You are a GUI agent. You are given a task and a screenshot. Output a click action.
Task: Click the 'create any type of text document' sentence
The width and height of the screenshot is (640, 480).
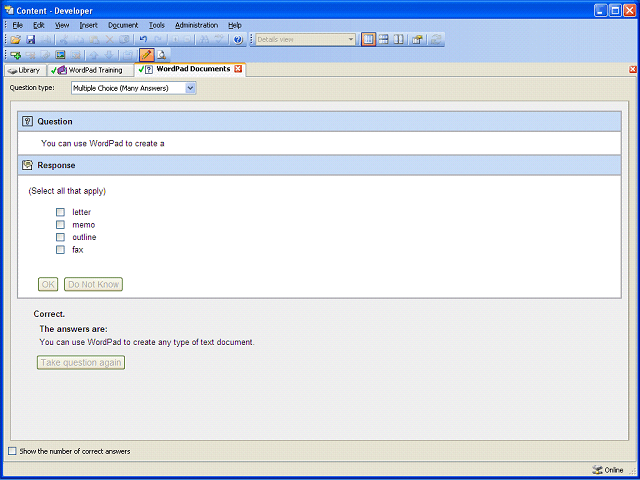147,342
